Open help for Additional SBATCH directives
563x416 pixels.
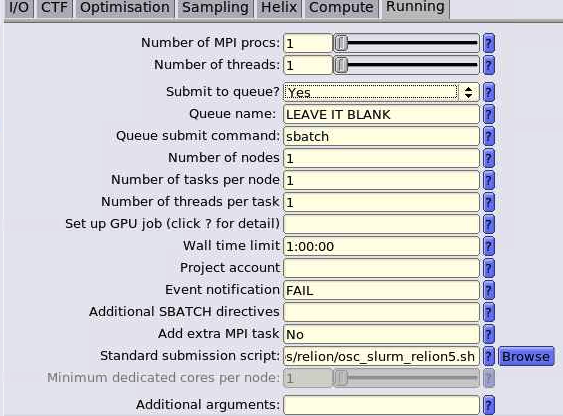[488, 312]
